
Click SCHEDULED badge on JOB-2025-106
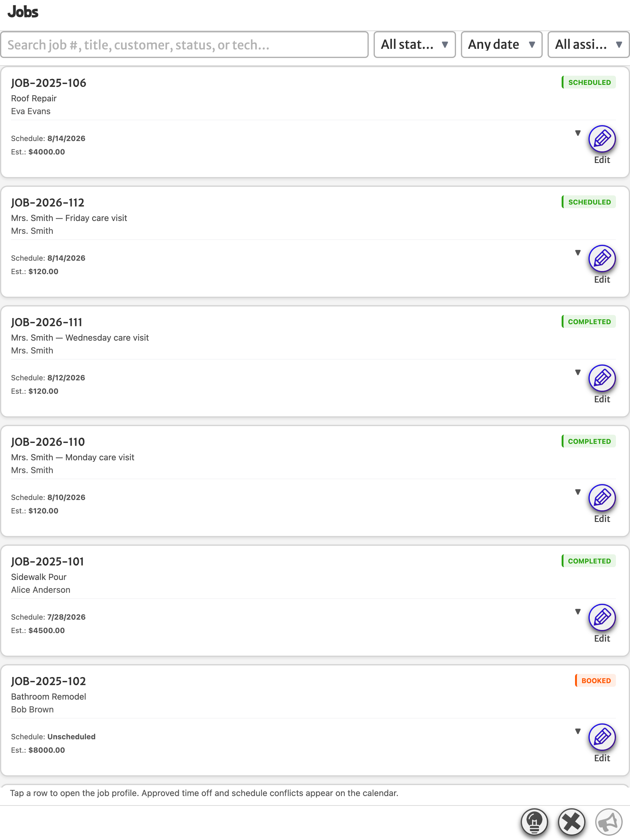(589, 82)
